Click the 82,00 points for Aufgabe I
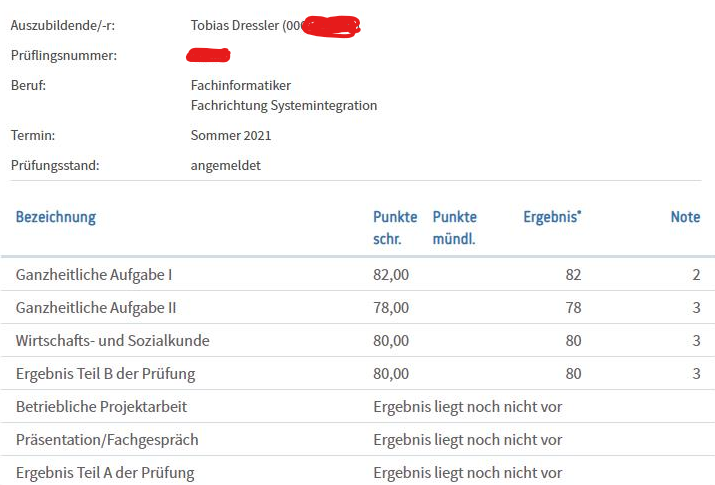Screen dimensions: 715x485 pyautogui.click(x=391, y=275)
